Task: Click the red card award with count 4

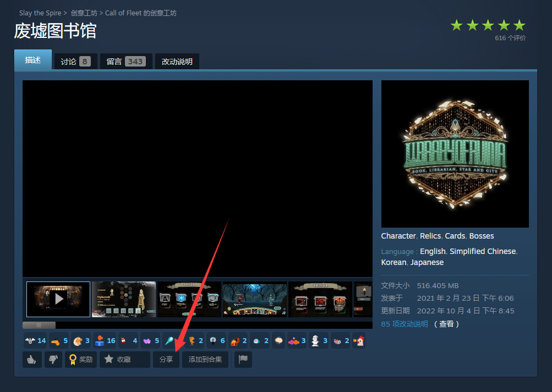Action: (x=128, y=340)
